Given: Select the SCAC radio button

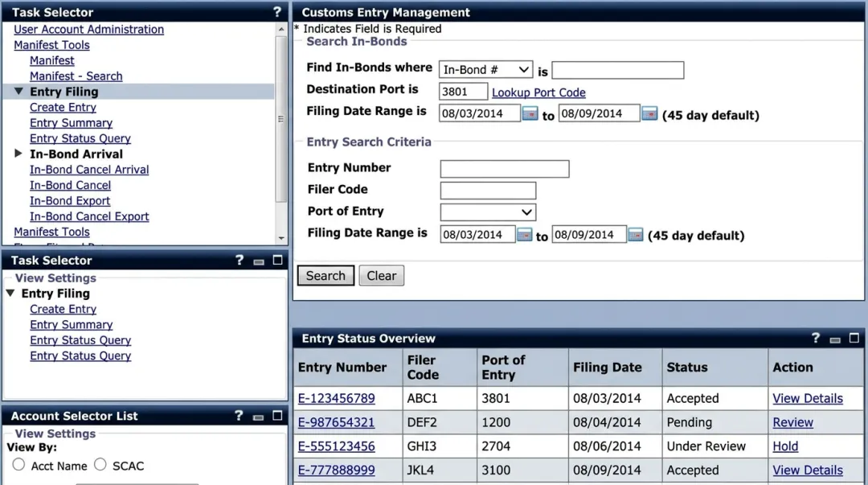Looking at the screenshot, I should [x=100, y=465].
